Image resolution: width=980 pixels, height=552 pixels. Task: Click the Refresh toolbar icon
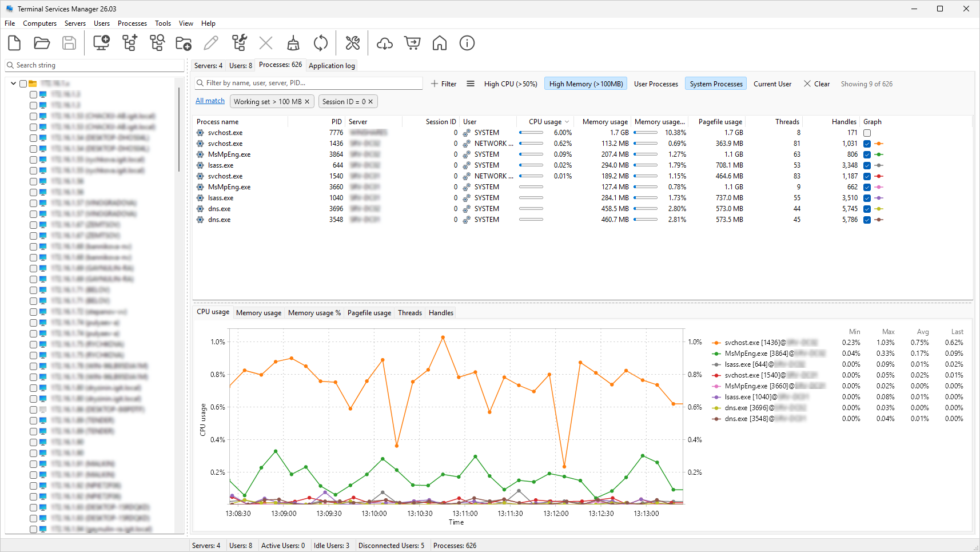pyautogui.click(x=321, y=43)
